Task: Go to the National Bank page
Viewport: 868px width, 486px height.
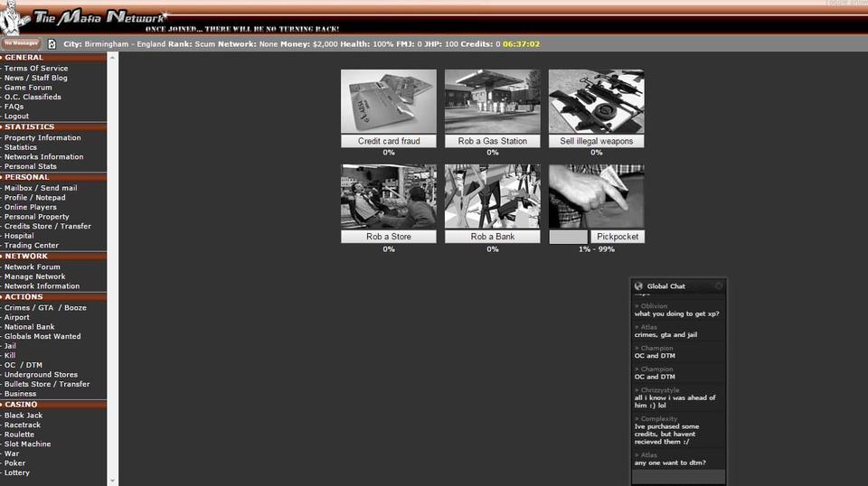Action: 30,327
